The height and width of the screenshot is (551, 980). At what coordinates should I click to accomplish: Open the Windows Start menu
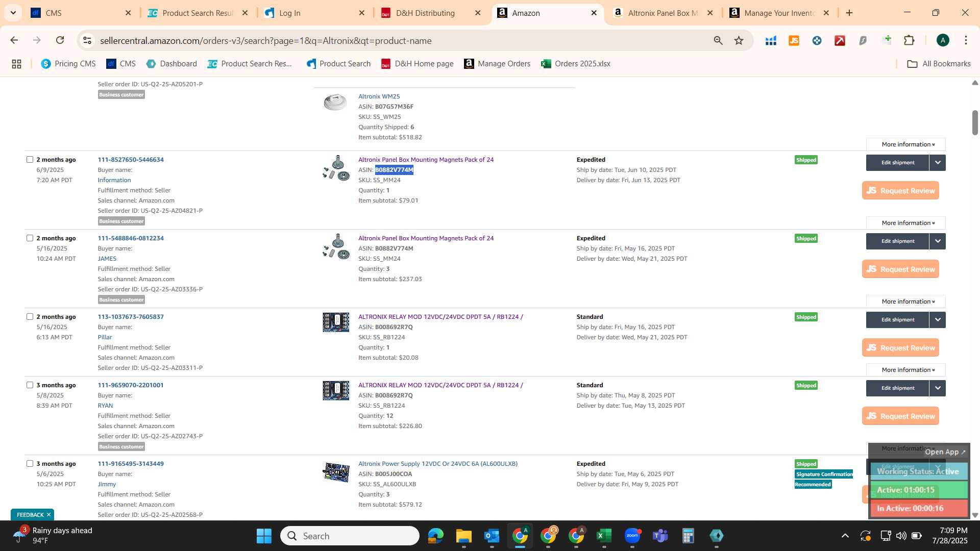tap(264, 536)
